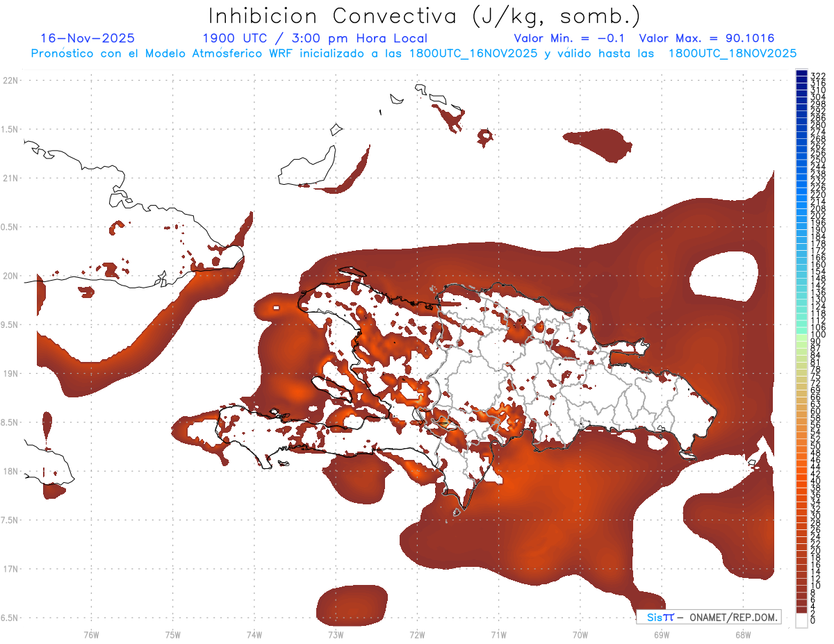Click the '19N' latitude label
The width and height of the screenshot is (834, 644).
tap(11, 374)
